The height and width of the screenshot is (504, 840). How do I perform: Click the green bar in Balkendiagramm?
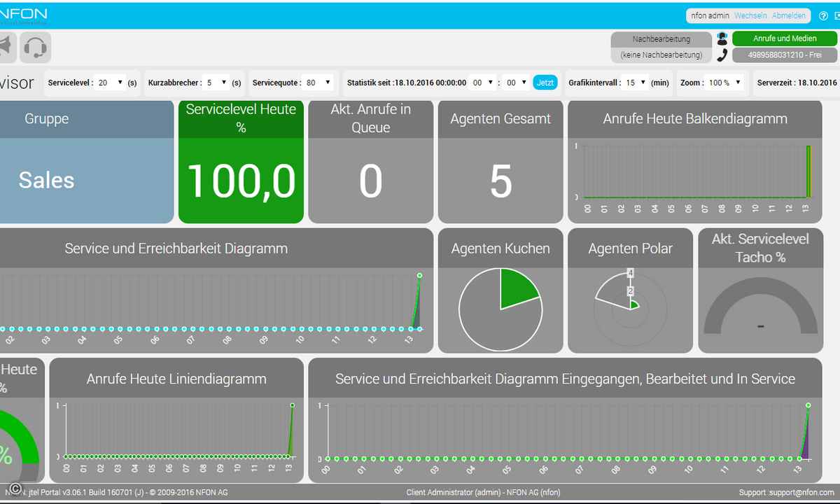tap(808, 171)
